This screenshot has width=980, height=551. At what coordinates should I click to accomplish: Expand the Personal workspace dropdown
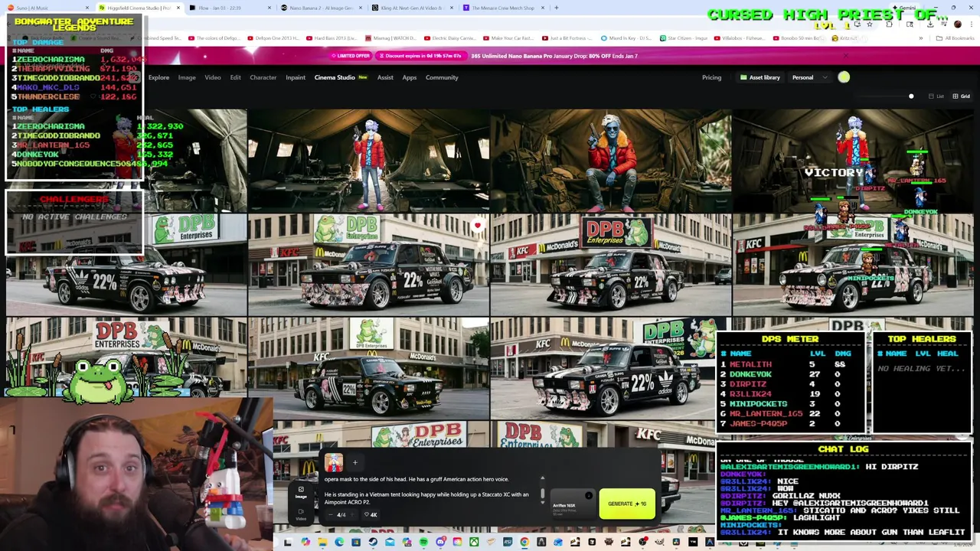[x=808, y=77]
